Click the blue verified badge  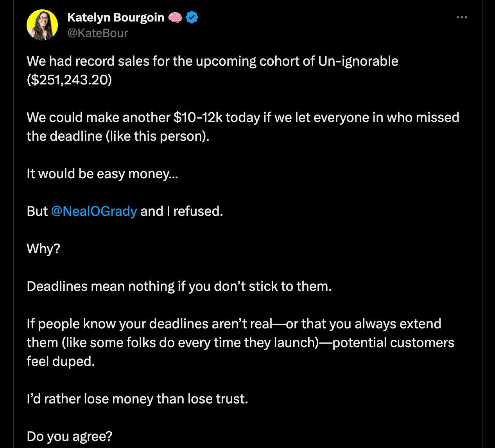coord(192,18)
